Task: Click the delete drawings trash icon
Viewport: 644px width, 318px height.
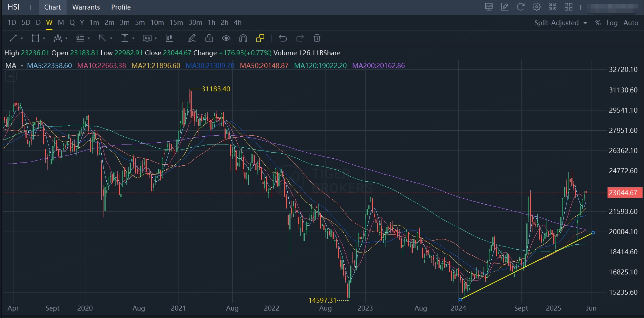Action: coord(317,38)
